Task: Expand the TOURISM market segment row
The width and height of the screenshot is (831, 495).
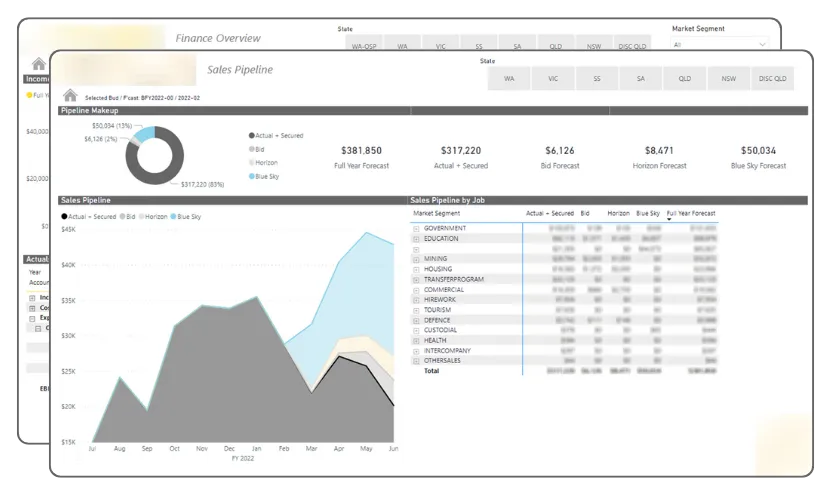Action: pos(417,311)
